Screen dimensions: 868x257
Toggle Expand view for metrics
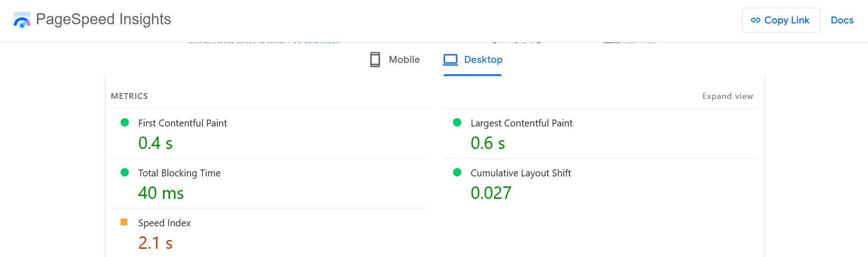pos(728,96)
